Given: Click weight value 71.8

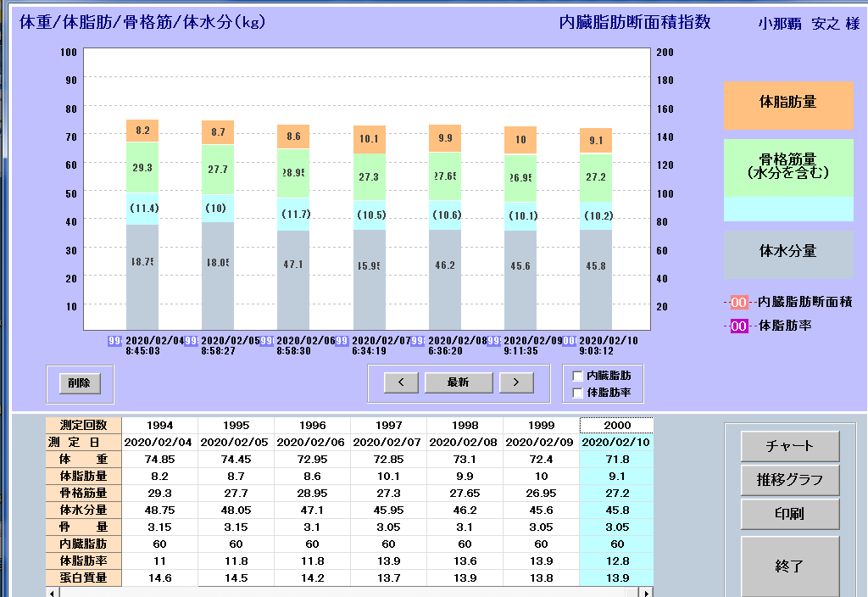Looking at the screenshot, I should point(617,460).
